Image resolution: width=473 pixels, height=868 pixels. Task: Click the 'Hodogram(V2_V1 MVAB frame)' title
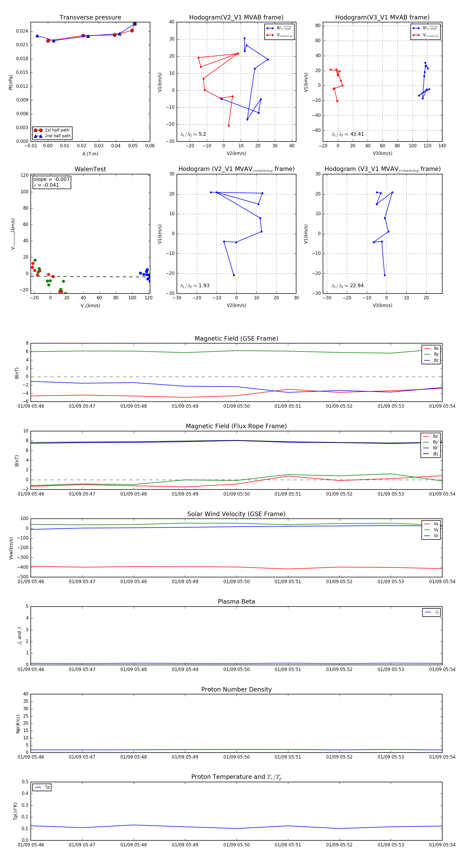click(236, 18)
